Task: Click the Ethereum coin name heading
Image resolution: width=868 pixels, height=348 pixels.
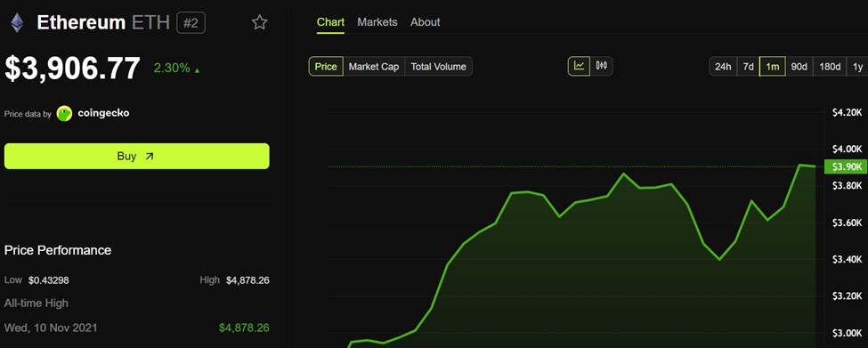Action: 81,22
